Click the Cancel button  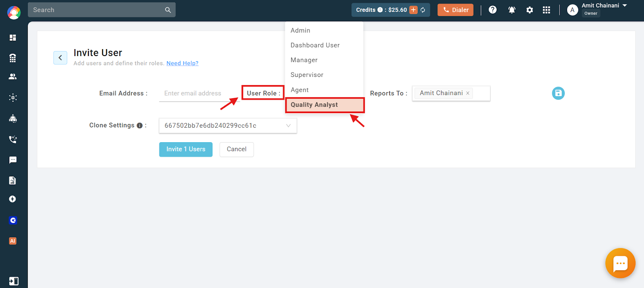237,149
